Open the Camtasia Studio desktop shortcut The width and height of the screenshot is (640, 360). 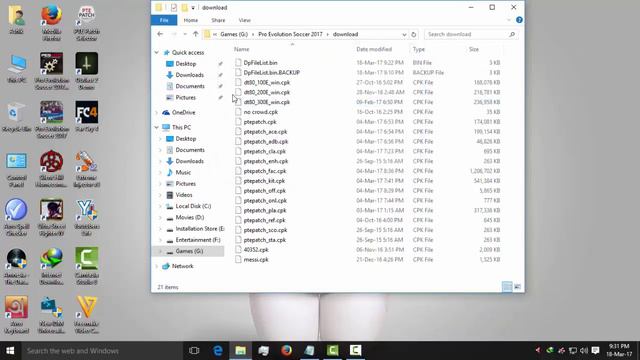coord(87,266)
